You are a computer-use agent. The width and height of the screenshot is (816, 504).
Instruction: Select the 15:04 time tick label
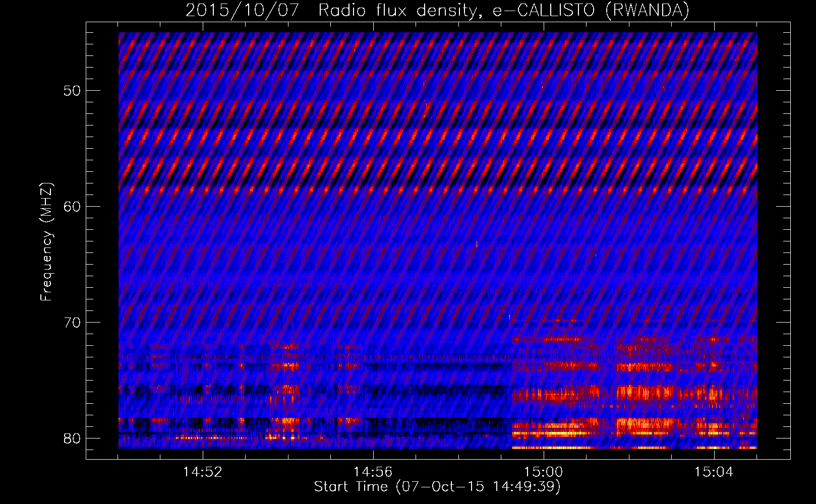click(714, 472)
